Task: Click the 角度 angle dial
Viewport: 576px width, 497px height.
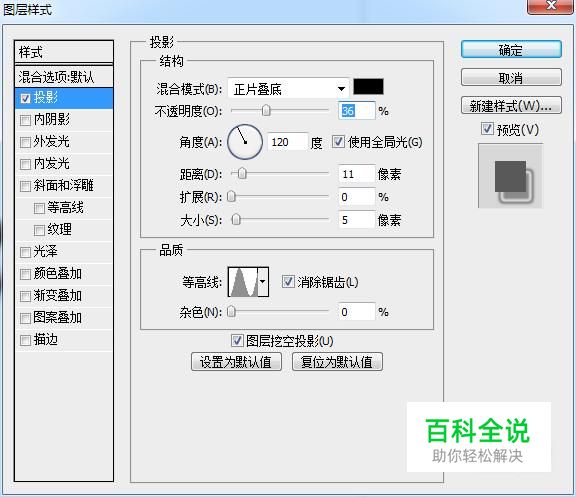Action: coord(245,142)
